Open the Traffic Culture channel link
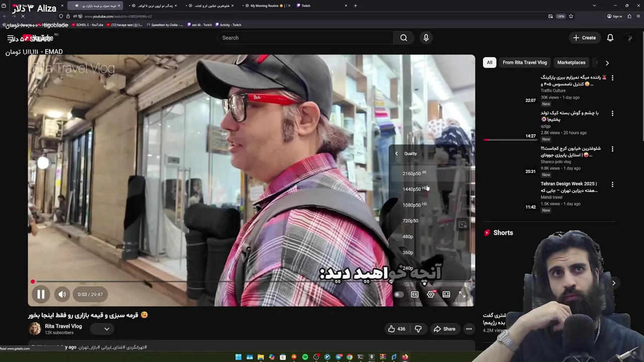 point(553,91)
